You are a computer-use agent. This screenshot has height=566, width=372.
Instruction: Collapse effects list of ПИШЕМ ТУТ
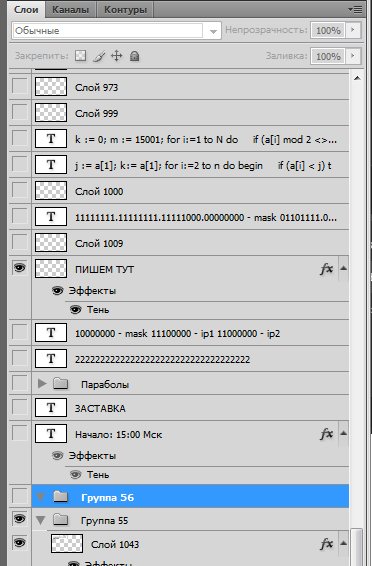343,268
